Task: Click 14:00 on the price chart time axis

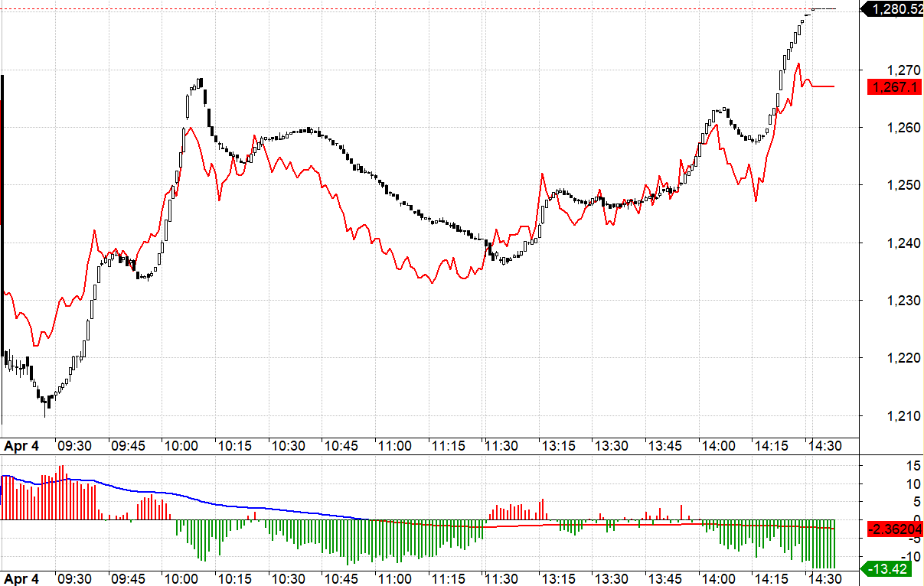Action: 719,446
